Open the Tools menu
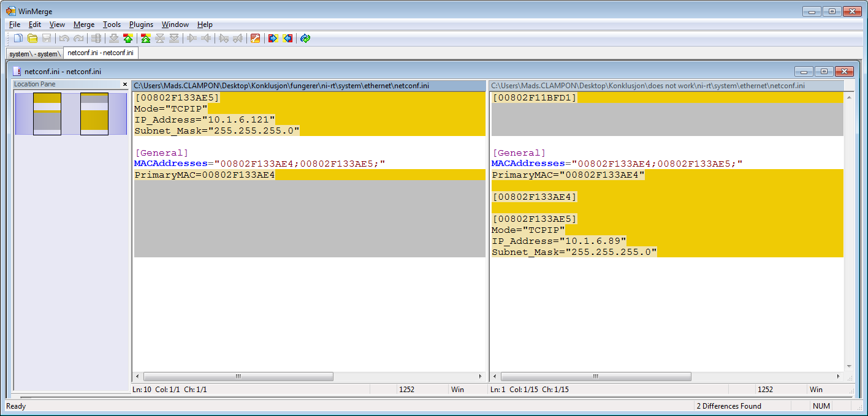Image resolution: width=868 pixels, height=416 pixels. 112,25
